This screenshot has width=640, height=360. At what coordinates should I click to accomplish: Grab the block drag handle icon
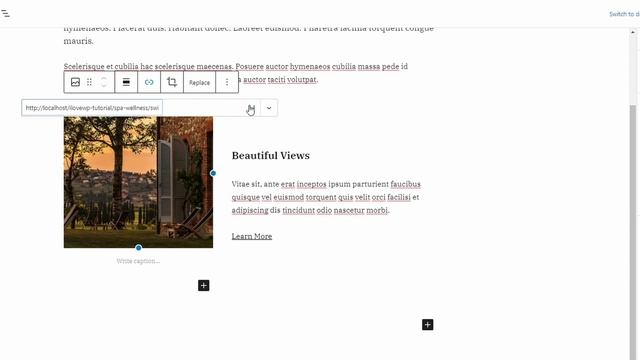(x=89, y=82)
